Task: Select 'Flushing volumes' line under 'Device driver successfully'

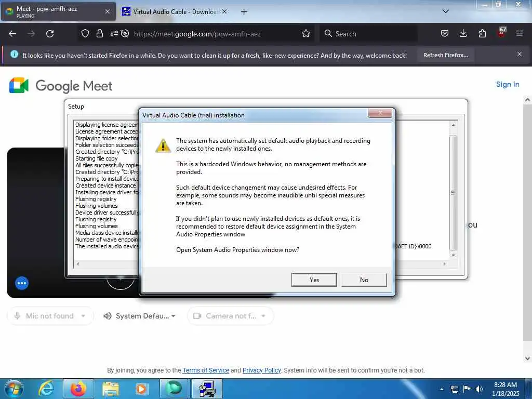Action: pyautogui.click(x=96, y=226)
